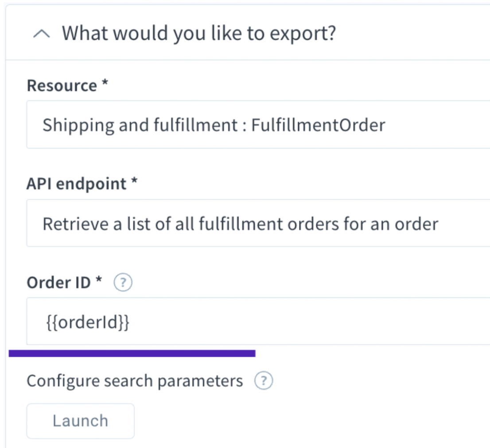This screenshot has width=490, height=448.
Task: Click the purple highlight bar under Order ID
Action: pyautogui.click(x=132, y=353)
